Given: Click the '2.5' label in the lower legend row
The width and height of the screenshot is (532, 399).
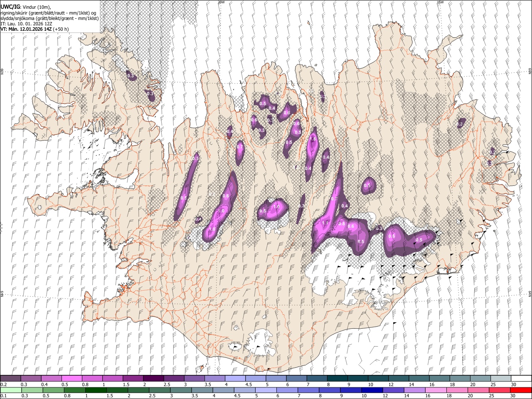Looking at the screenshot, I should 152,396.
